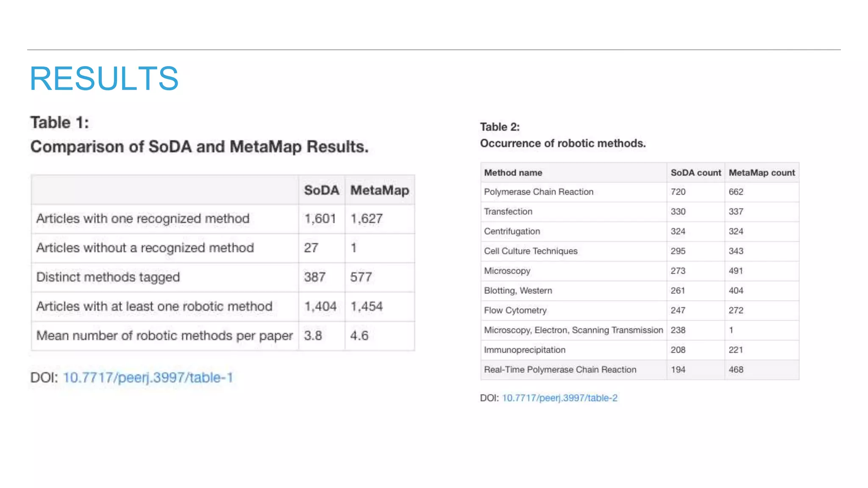Select the Transfection method row

click(x=508, y=211)
